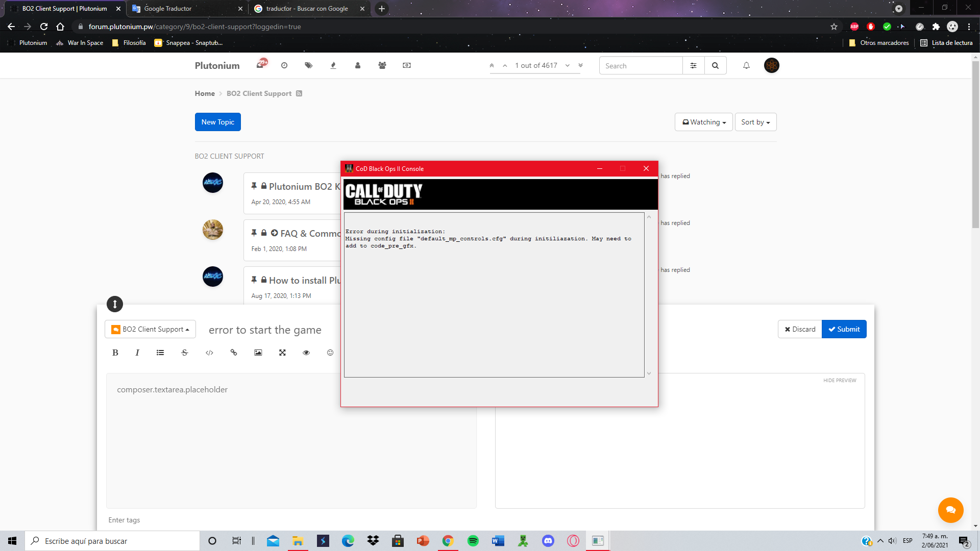Bookmark this page with star icon
The image size is (980, 551).
[834, 27]
